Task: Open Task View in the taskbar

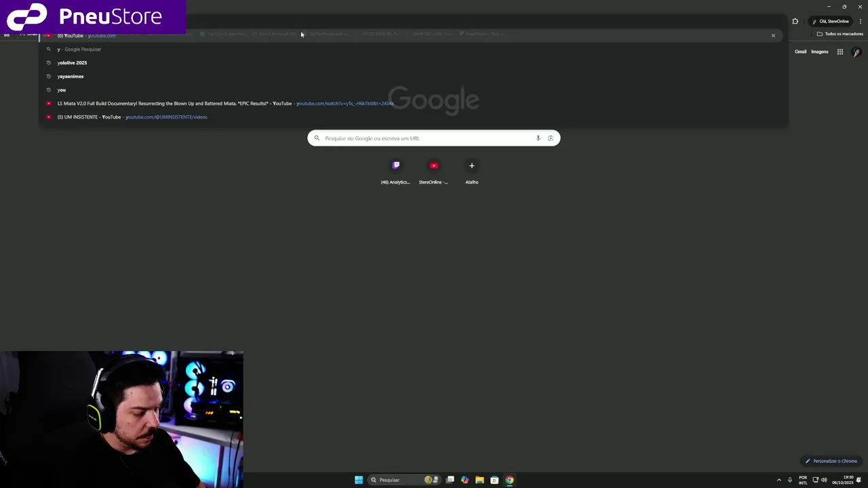Action: 450,480
